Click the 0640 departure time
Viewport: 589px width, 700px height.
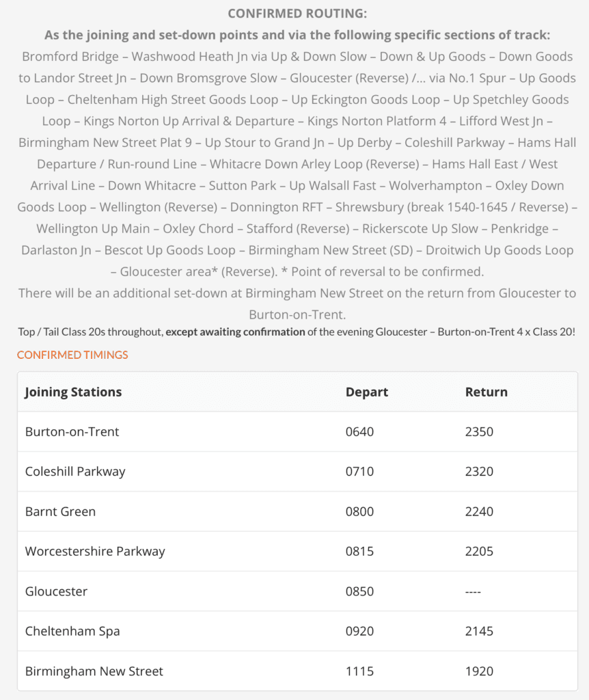360,431
